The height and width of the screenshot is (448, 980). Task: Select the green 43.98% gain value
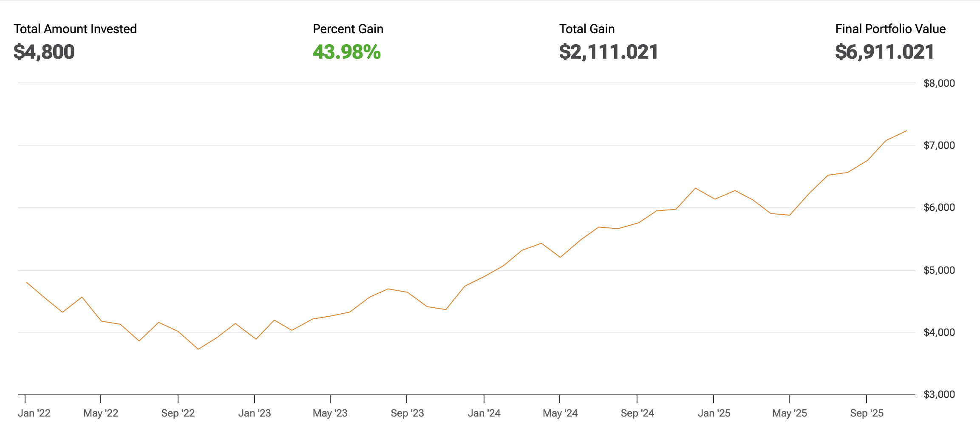(x=347, y=52)
